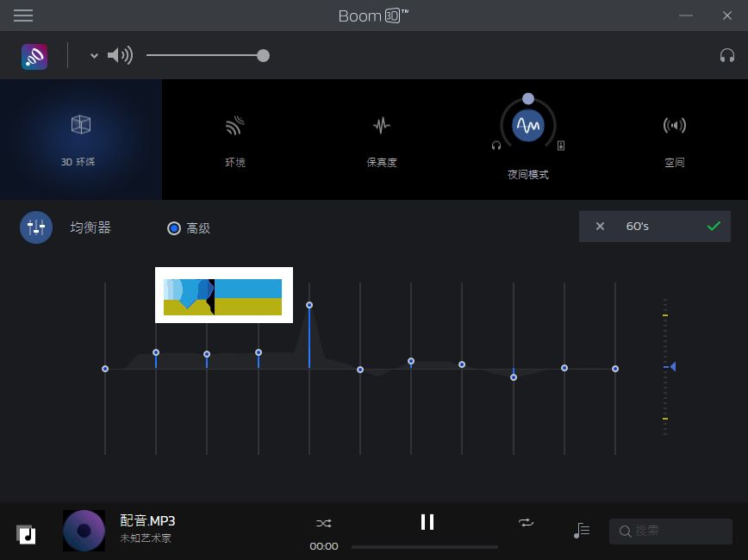Click small speaker icon beside night mode dial
This screenshot has width=748, height=560.
(x=561, y=146)
